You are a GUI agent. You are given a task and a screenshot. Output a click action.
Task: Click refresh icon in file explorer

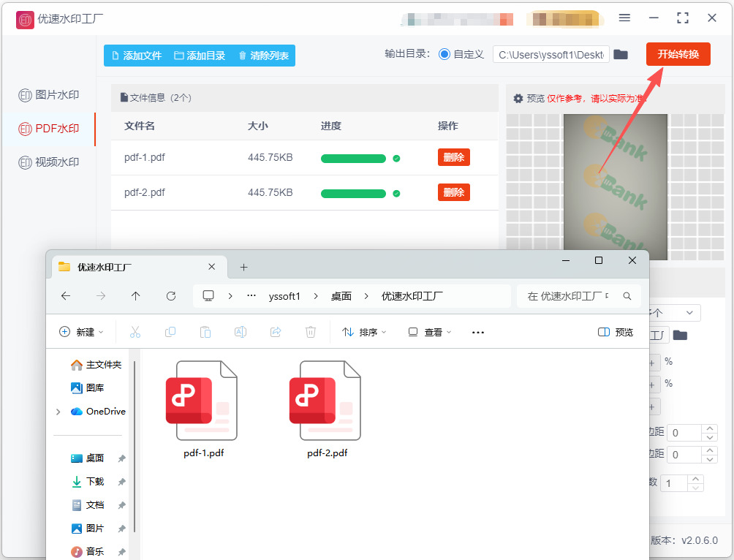pyautogui.click(x=171, y=296)
